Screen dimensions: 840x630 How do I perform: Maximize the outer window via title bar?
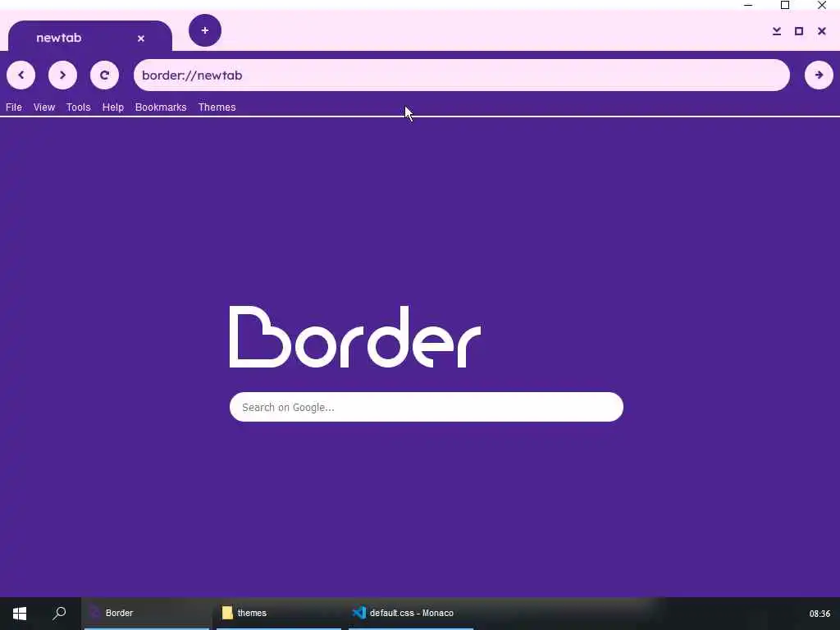785,6
